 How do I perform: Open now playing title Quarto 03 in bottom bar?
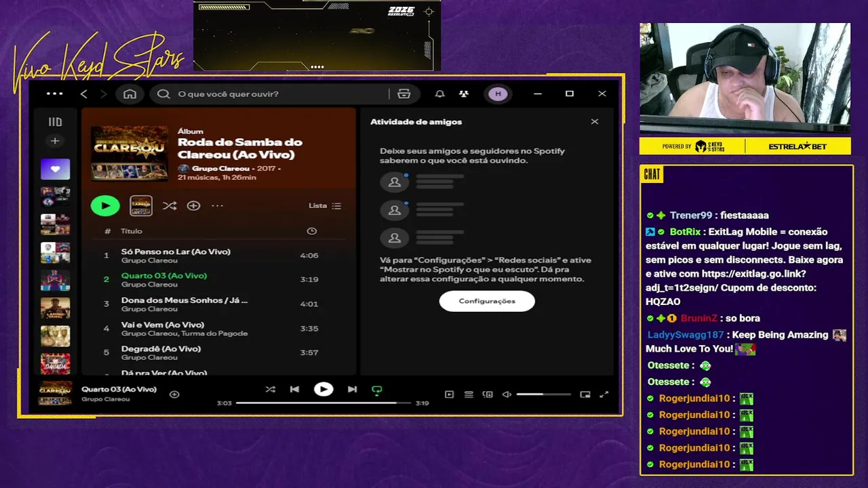click(119, 389)
